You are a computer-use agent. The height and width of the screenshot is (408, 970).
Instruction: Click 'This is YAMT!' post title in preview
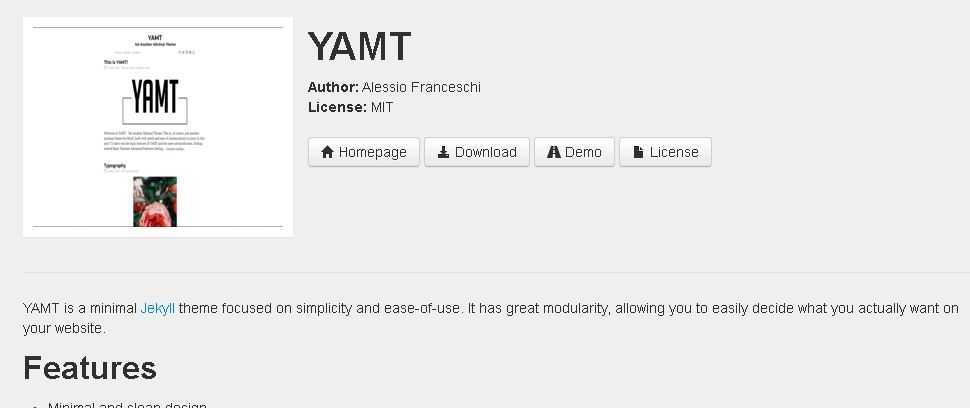coord(116,62)
